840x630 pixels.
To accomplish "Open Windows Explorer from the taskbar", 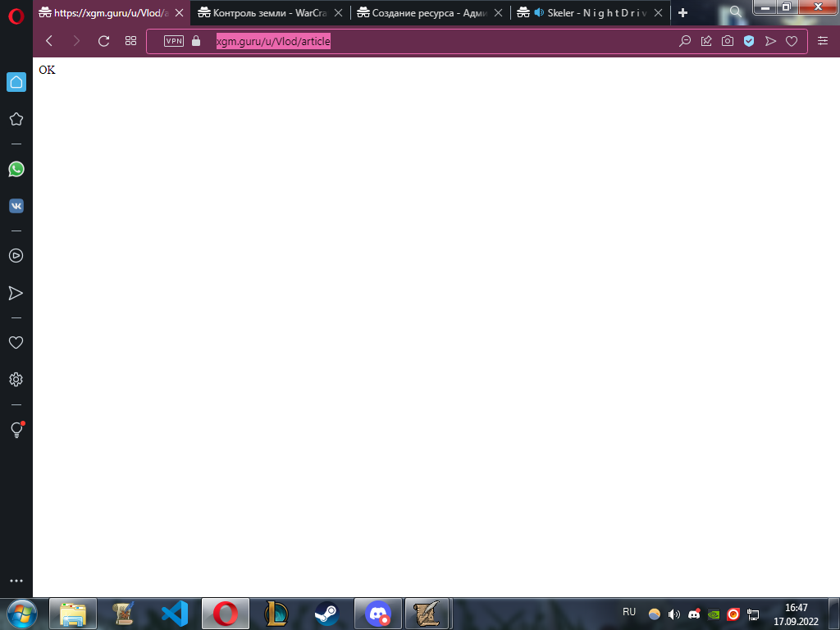I will point(73,614).
